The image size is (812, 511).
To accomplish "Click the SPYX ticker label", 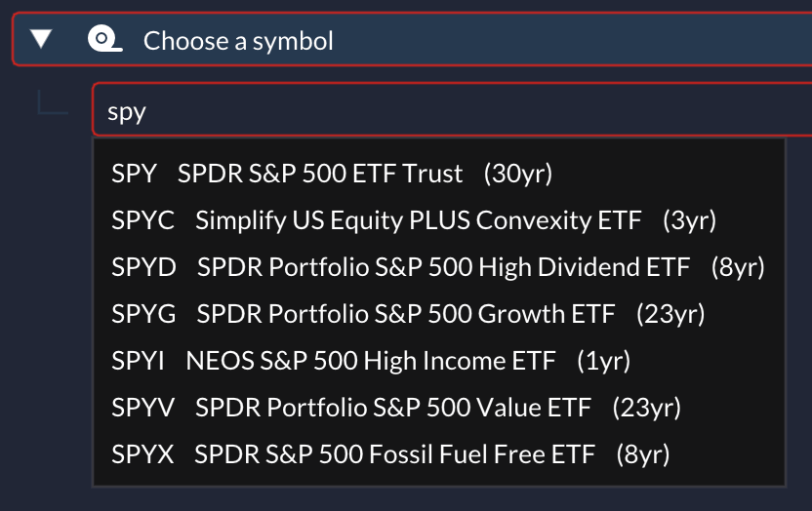I will [x=142, y=454].
